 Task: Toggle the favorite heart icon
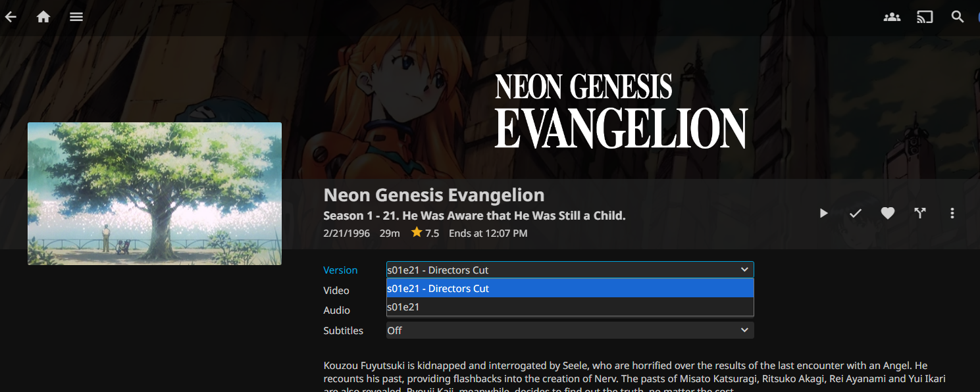coord(888,213)
